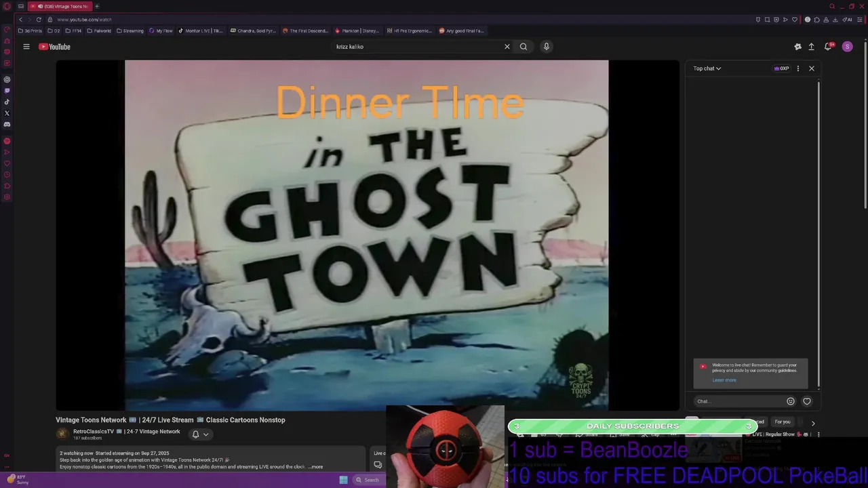Viewport: 868px width, 488px height.
Task: Open the workspaces icon beside the tab
Action: coord(21,6)
